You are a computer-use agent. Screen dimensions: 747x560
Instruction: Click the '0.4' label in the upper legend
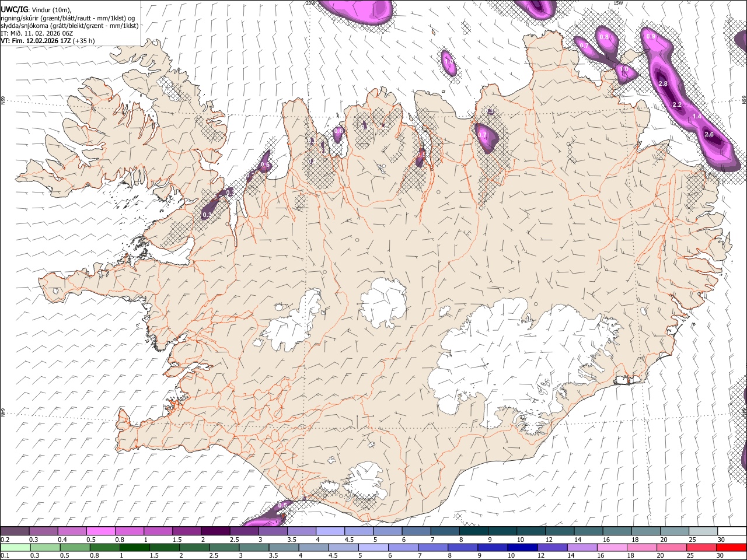(62, 540)
